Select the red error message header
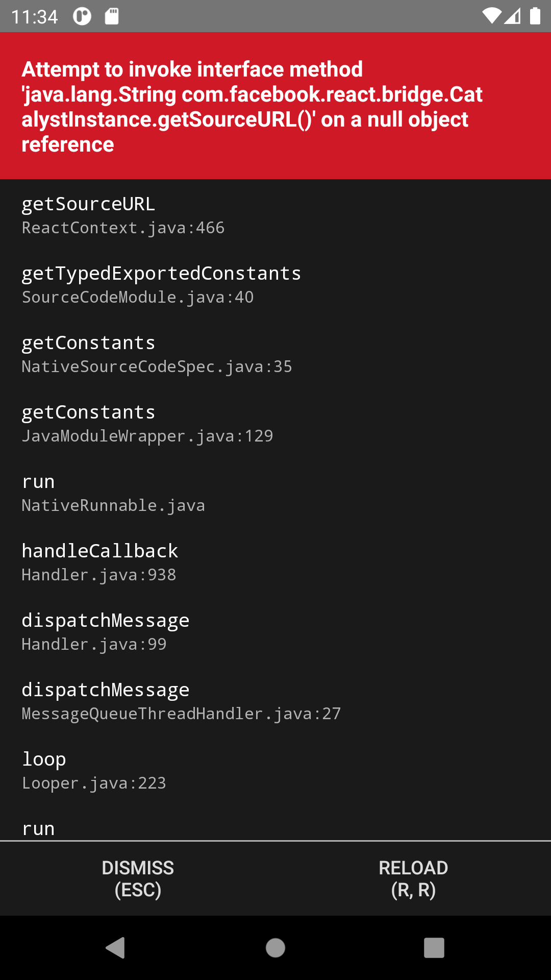Screen dimensions: 551x980 (275, 106)
